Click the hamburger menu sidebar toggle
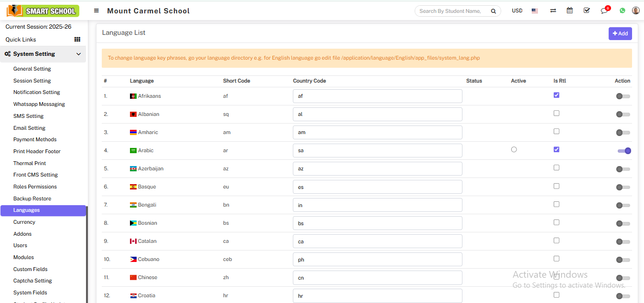The image size is (644, 303). (x=97, y=10)
